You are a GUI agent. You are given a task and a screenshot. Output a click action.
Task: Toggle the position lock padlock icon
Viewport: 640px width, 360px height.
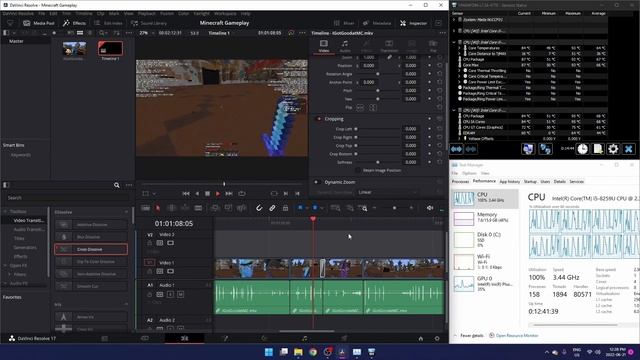[285, 208]
